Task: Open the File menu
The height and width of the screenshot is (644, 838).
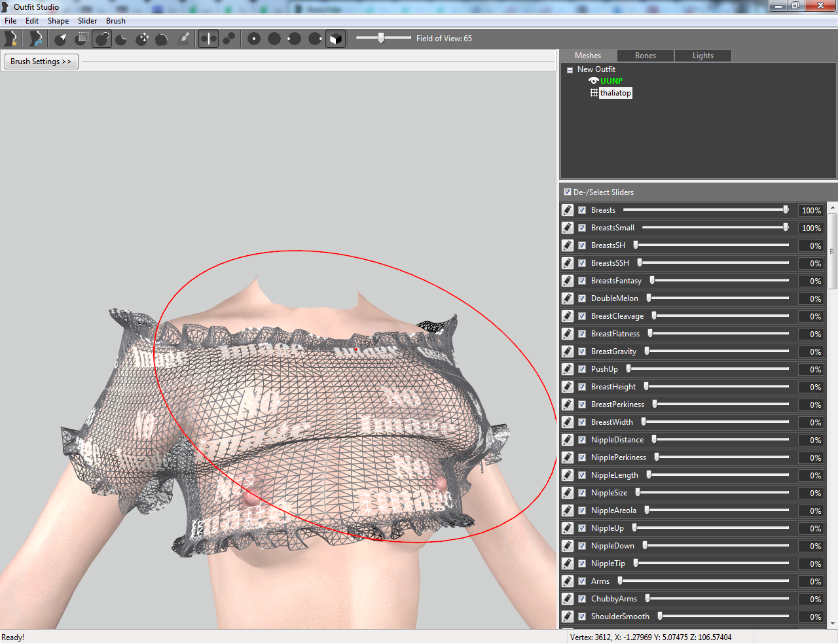Action: tap(10, 21)
